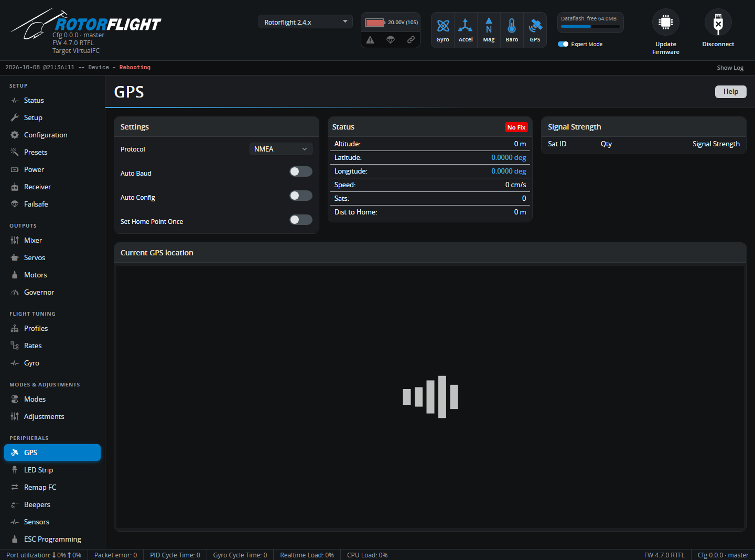Click the Help button
Screen dimensions: 755x560
[731, 91]
